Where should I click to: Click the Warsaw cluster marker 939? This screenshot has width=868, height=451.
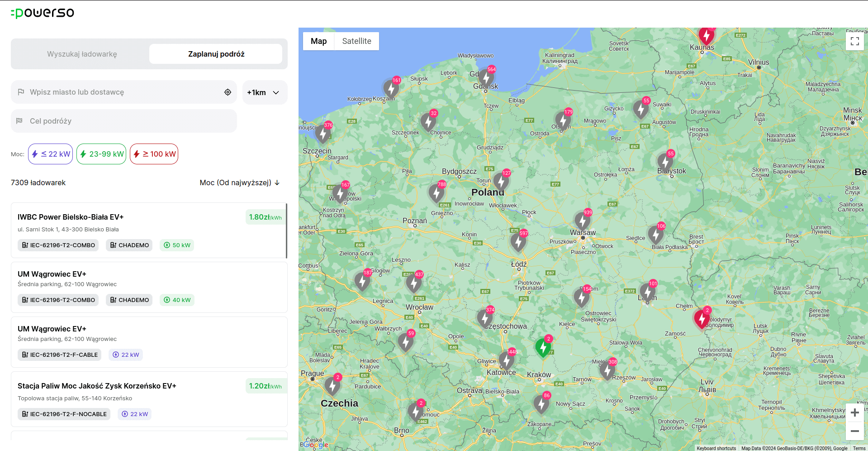pos(583,221)
